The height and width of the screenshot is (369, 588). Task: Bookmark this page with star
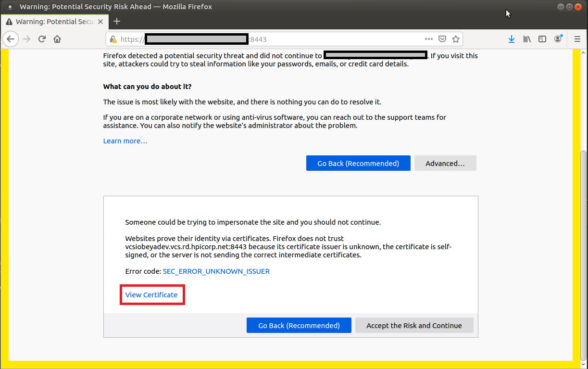456,39
